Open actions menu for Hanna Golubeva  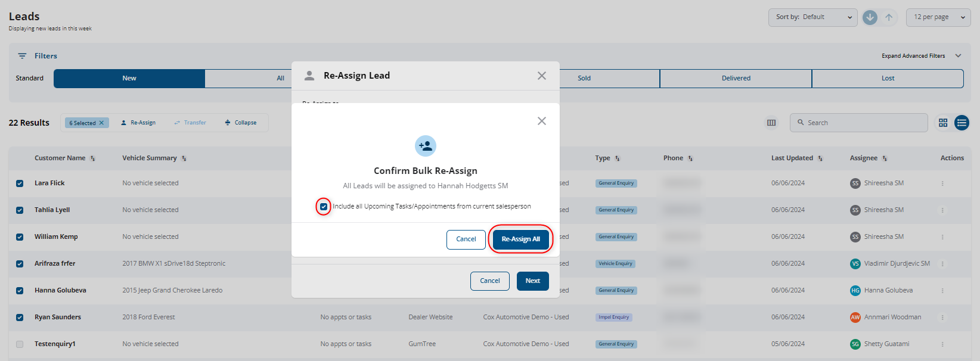click(x=942, y=291)
